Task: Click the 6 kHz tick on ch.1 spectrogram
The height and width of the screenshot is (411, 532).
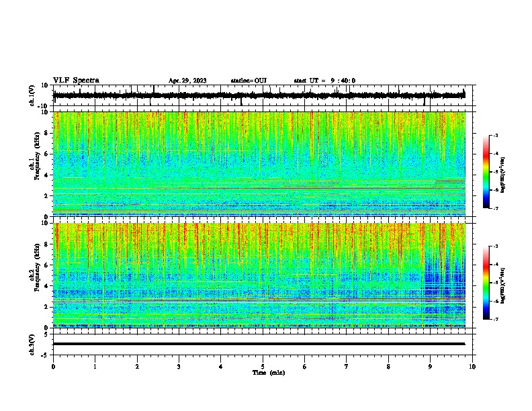Action: [46, 154]
